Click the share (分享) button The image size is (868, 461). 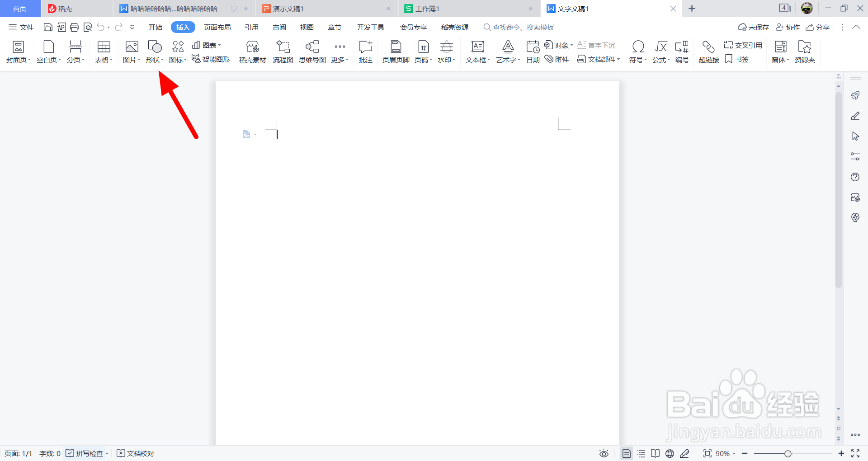coord(818,28)
